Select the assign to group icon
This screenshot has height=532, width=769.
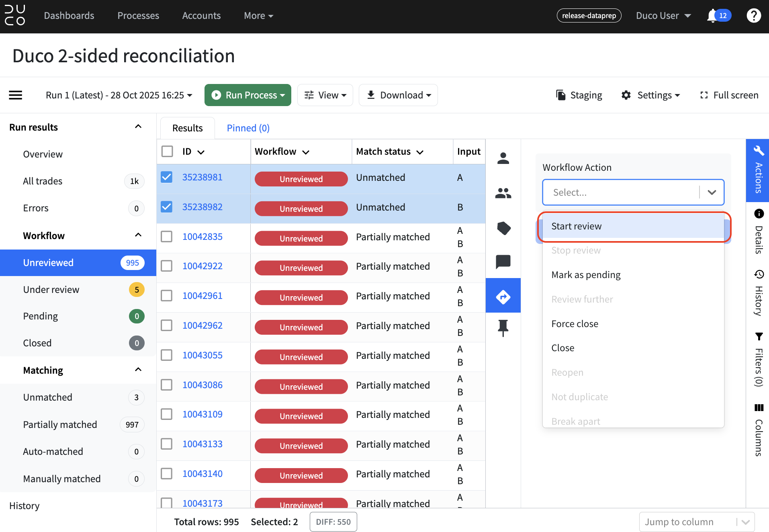point(503,193)
